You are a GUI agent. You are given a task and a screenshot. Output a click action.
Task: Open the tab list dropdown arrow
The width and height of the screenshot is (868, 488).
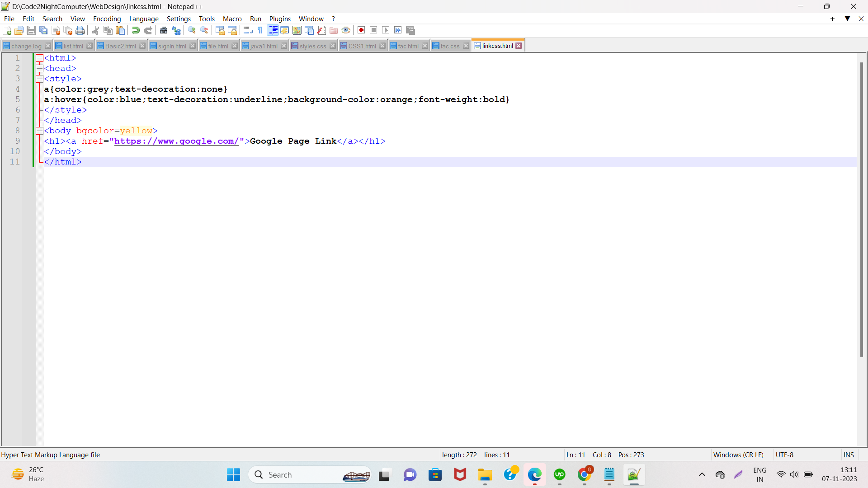pyautogui.click(x=848, y=19)
